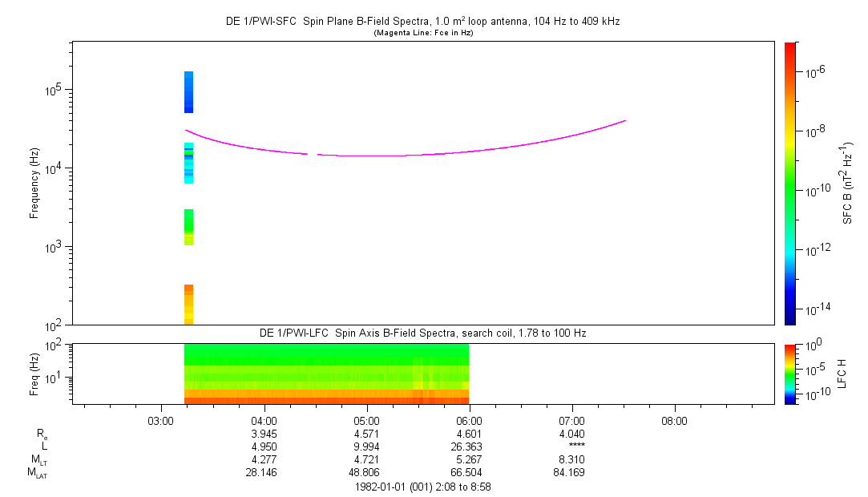Click the SFC B colorbar unit label
Viewport: 868px width, 497px height.
(x=848, y=183)
